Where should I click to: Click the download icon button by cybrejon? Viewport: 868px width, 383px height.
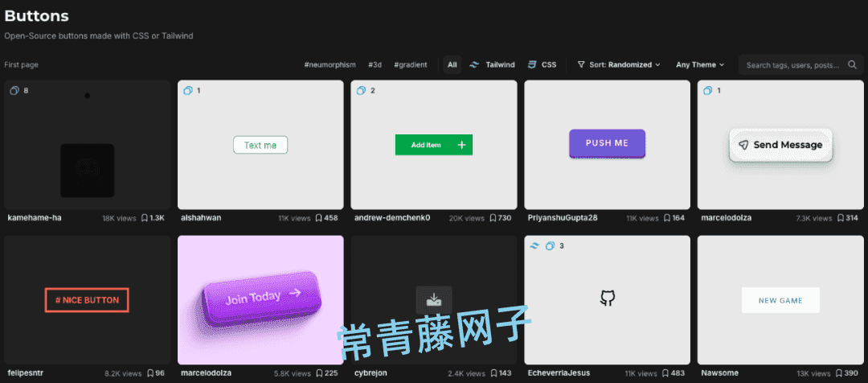coord(434,300)
